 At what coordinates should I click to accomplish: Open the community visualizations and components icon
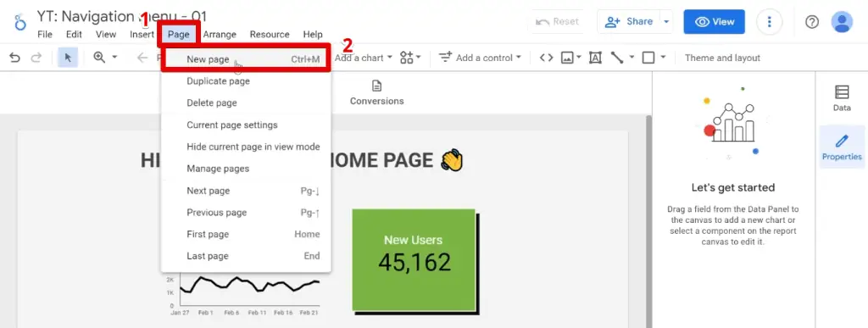(x=407, y=58)
